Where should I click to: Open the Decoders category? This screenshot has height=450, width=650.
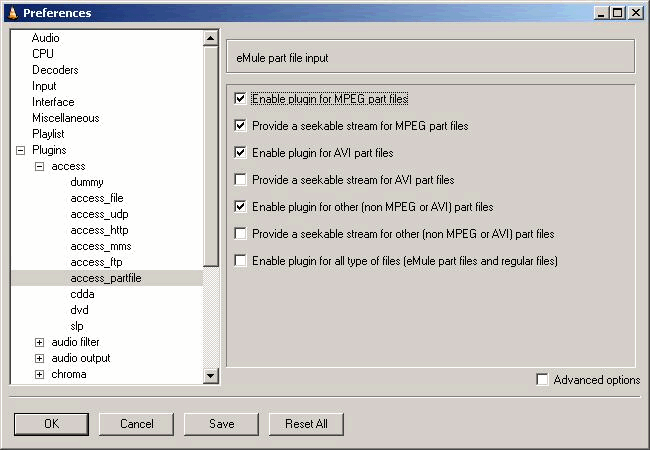[55, 70]
